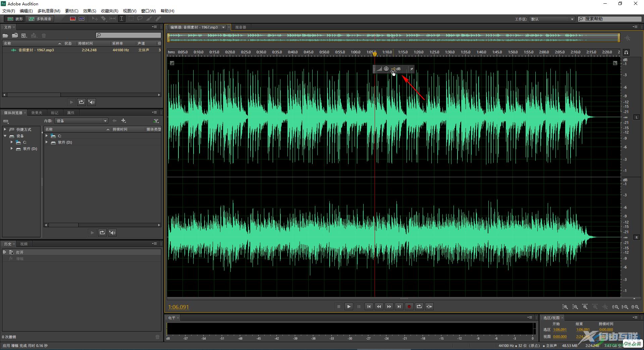
Task: Expand C: drive in the right list
Action: (47, 136)
